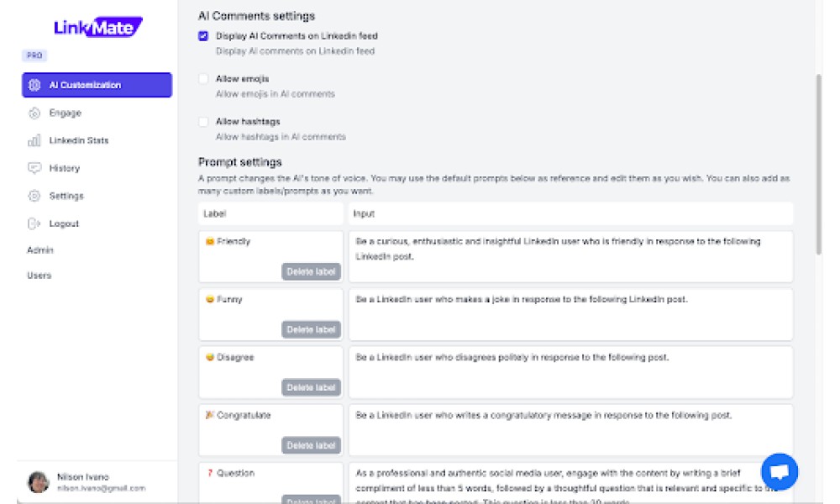Delete the Funny label
The image size is (840, 504).
coord(312,329)
